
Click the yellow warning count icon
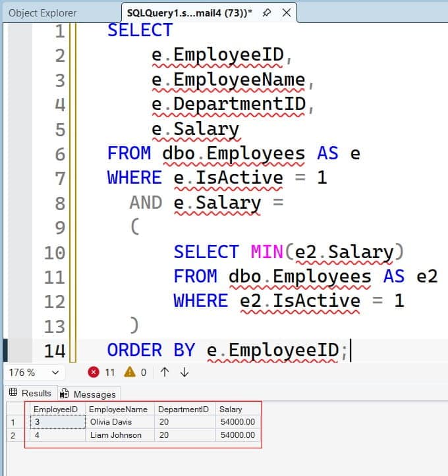click(x=130, y=372)
